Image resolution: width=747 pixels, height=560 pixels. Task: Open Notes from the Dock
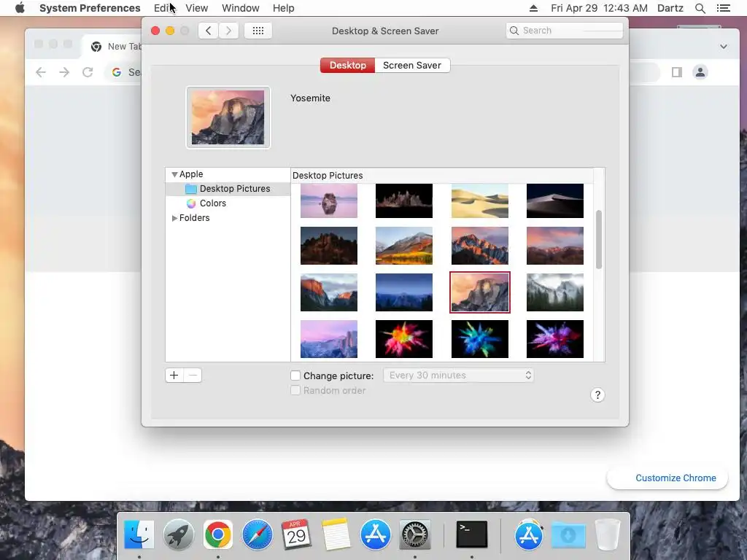click(336, 534)
